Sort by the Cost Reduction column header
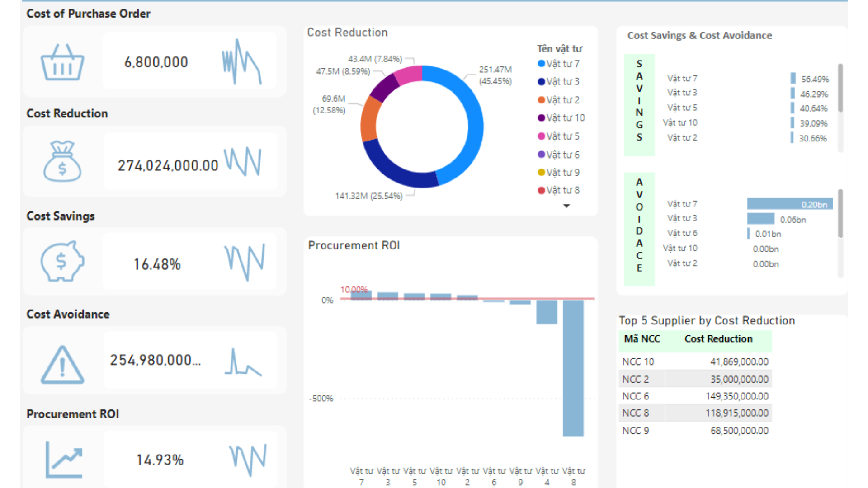The width and height of the screenshot is (868, 488). [718, 339]
